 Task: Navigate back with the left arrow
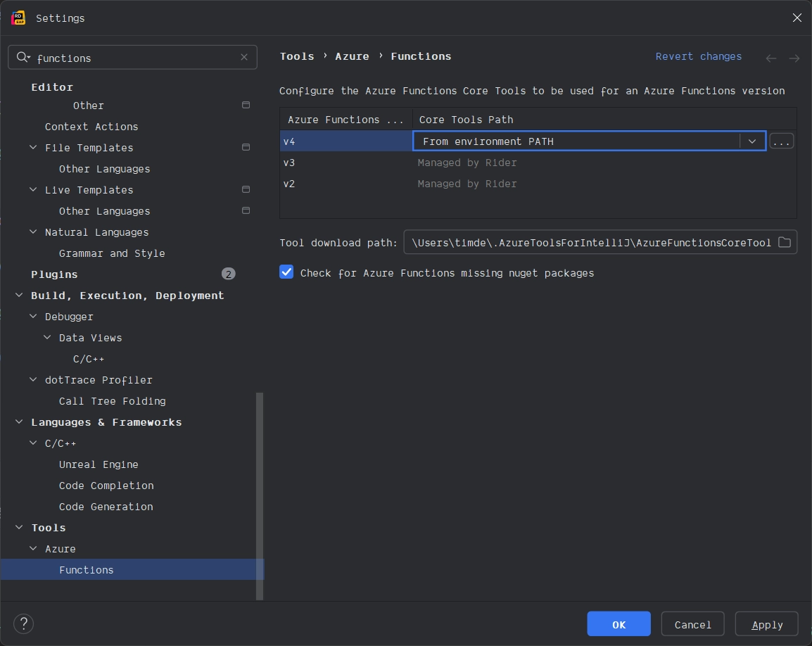(x=771, y=58)
